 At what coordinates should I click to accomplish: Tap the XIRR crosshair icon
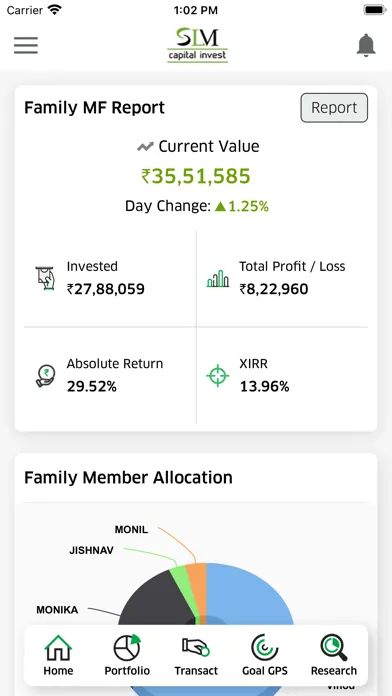218,376
